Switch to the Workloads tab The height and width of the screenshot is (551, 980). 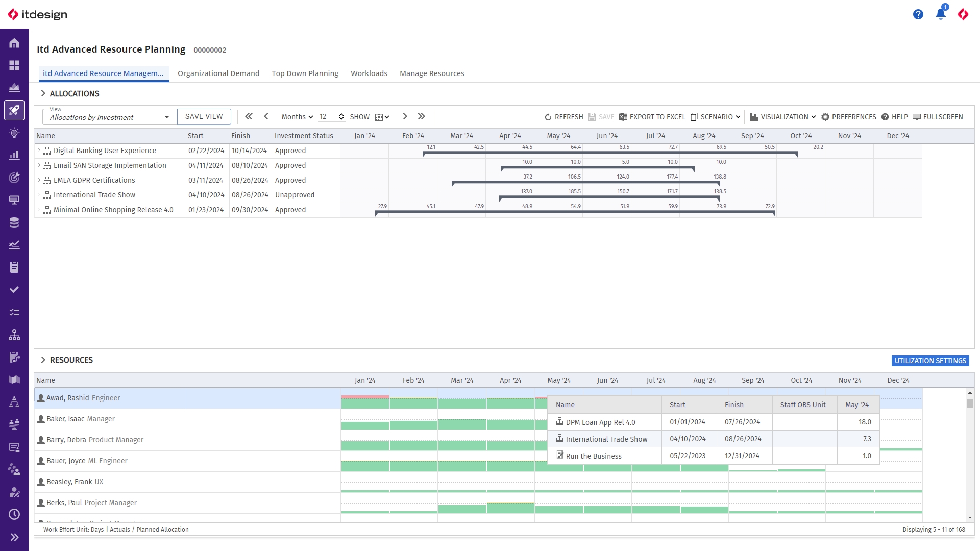(x=369, y=73)
